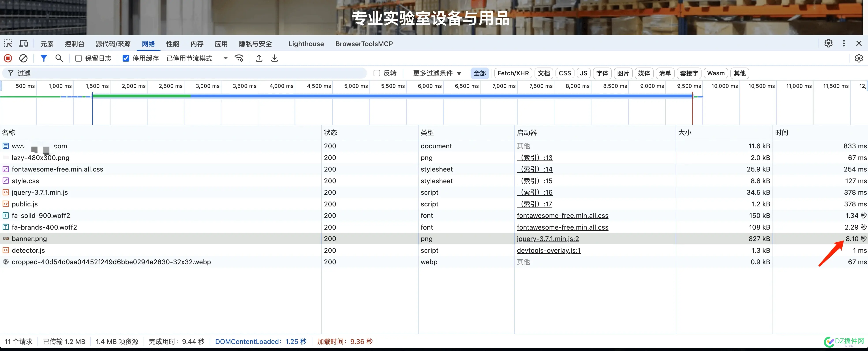Open initiator link (索引):13
The image size is (868, 351).
click(x=535, y=158)
